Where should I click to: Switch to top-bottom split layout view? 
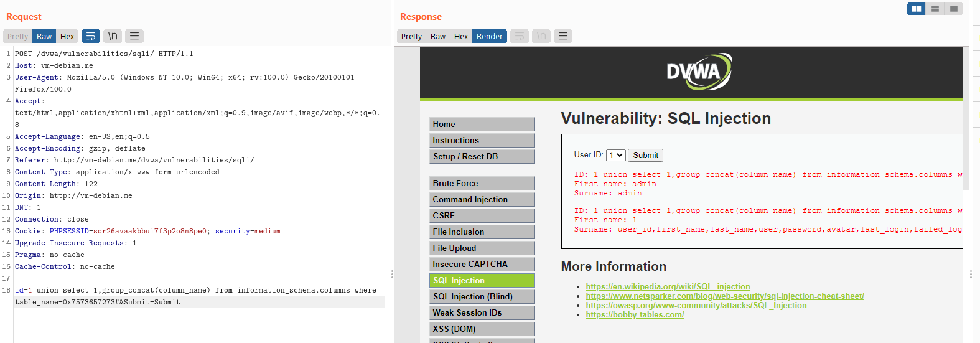[x=935, y=9]
